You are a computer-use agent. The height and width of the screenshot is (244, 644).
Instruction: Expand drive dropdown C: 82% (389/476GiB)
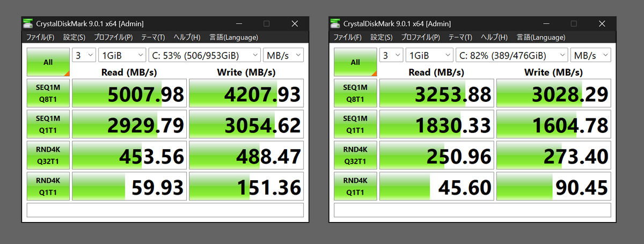click(x=511, y=55)
